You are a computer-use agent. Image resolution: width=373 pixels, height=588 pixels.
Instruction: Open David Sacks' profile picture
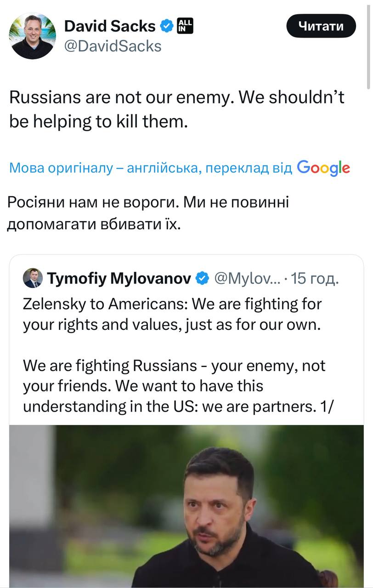click(33, 36)
